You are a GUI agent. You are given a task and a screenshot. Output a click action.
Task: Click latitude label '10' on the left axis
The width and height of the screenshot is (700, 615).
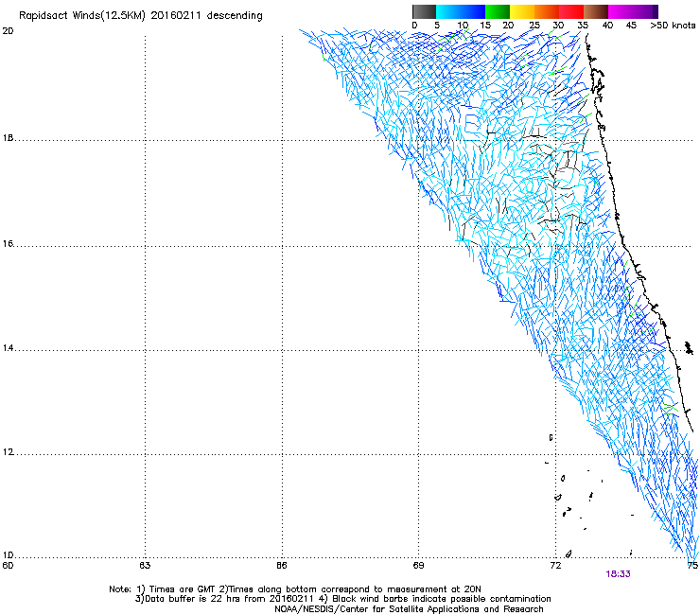coord(8,555)
